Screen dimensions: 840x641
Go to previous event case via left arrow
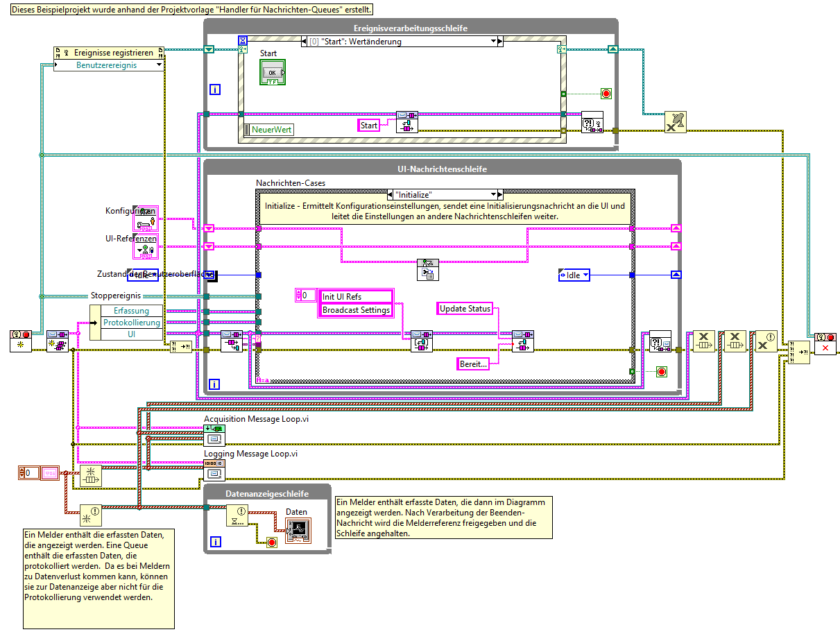[x=305, y=42]
